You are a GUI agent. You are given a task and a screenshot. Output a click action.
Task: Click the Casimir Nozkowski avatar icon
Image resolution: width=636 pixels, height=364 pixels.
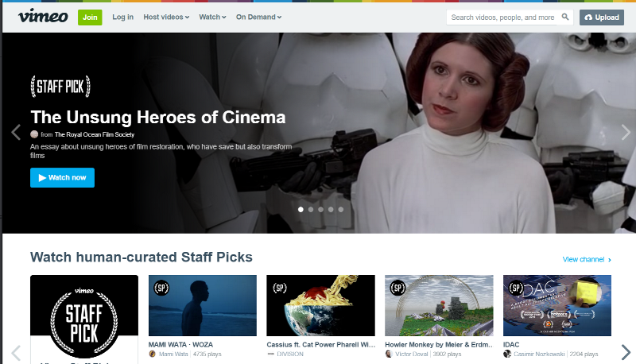coord(507,354)
